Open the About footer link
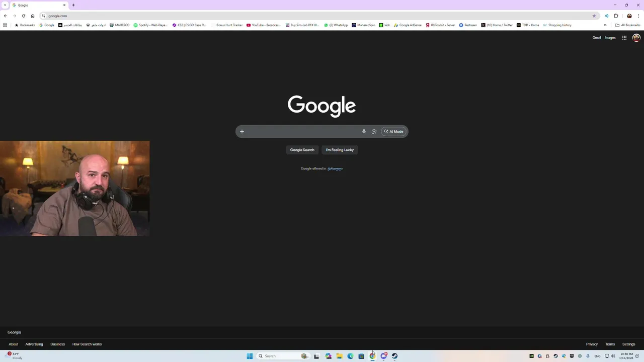This screenshot has width=644, height=362. coord(13,344)
